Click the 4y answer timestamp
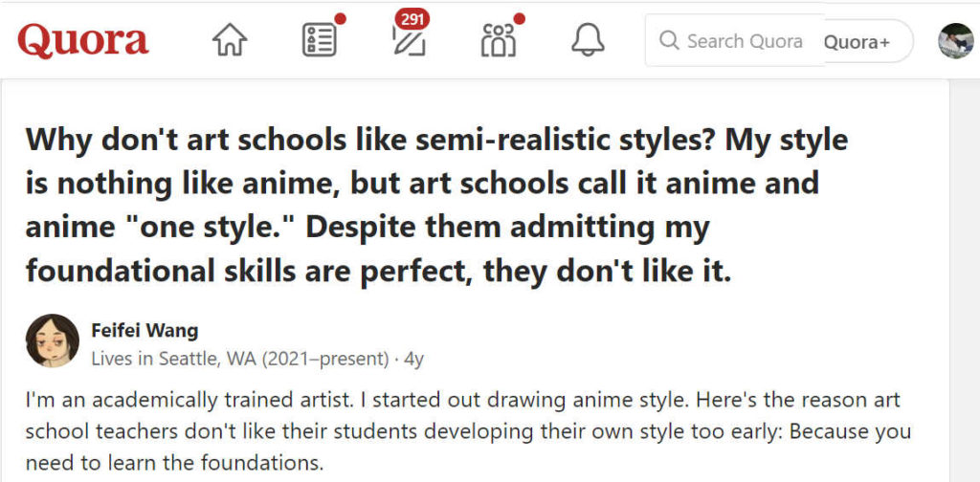980x482 pixels. [413, 360]
